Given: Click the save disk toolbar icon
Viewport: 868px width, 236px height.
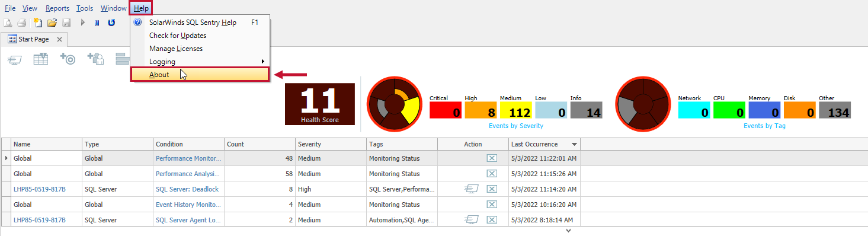Looking at the screenshot, I should pyautogui.click(x=66, y=23).
